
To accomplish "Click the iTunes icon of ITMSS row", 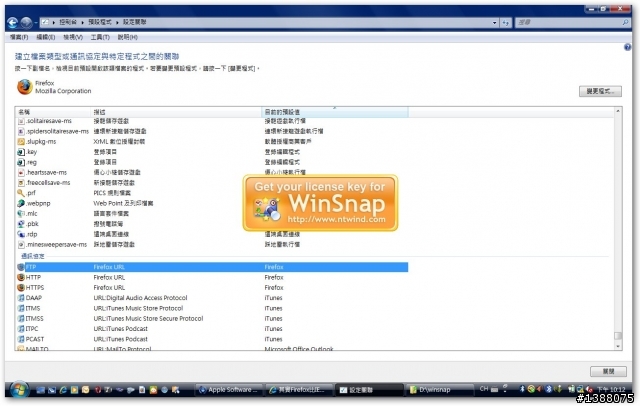I will [x=21, y=319].
